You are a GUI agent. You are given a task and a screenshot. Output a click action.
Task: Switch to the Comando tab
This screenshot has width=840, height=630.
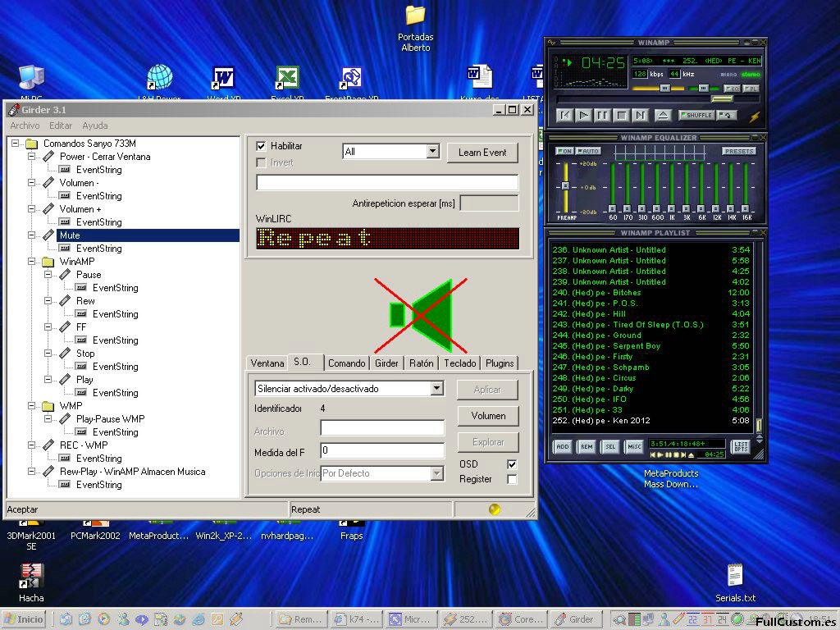(347, 363)
